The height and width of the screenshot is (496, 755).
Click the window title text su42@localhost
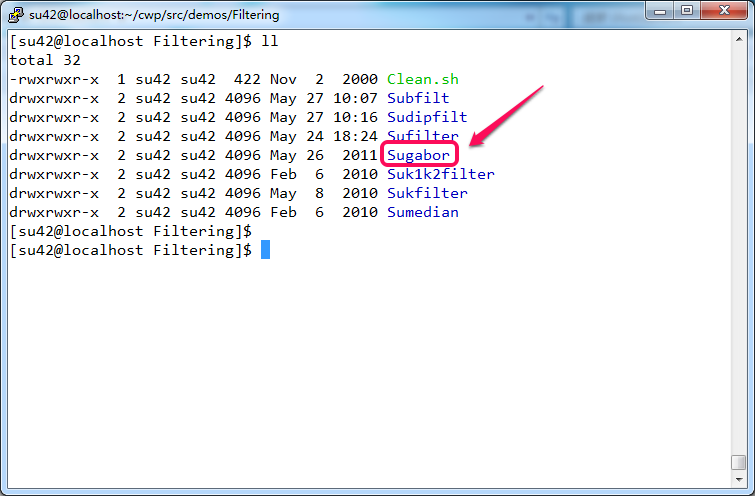154,14
